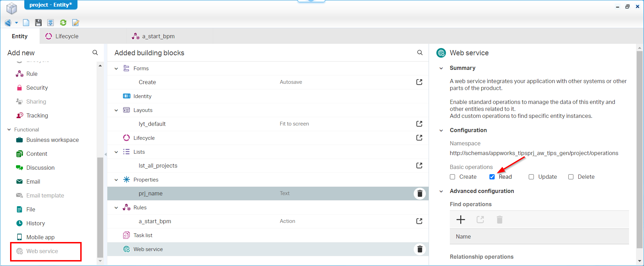This screenshot has width=644, height=266.
Task: Collapse the Properties section in building blocks
Action: [116, 180]
